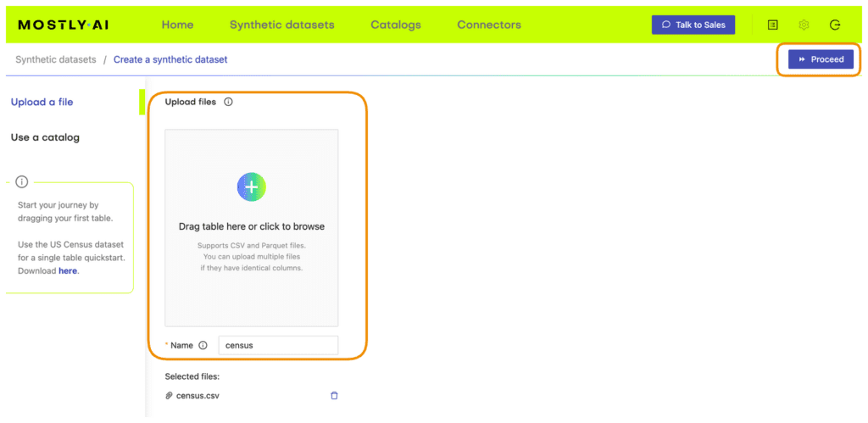868x423 pixels.
Task: Click the Supports CSV and Parquet files text
Action: click(251, 245)
